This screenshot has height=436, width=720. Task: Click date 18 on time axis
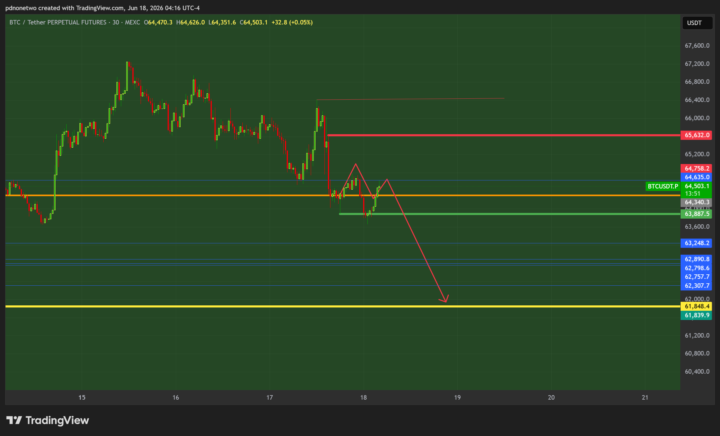tap(364, 397)
